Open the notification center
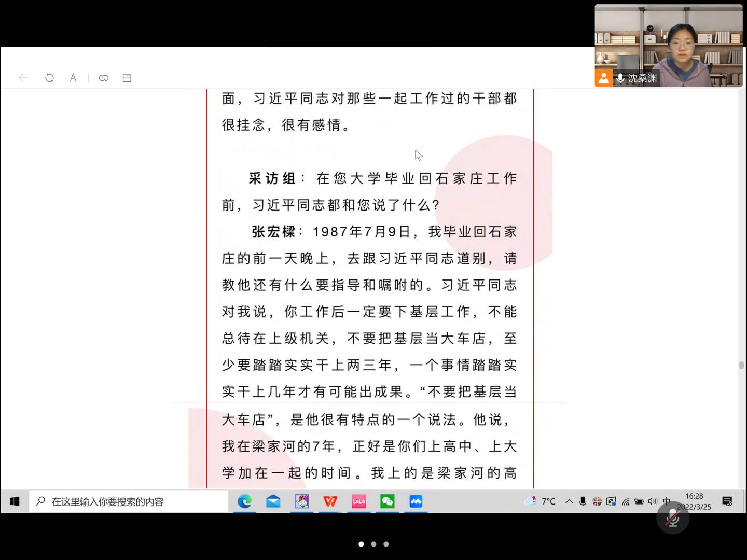 (x=727, y=501)
